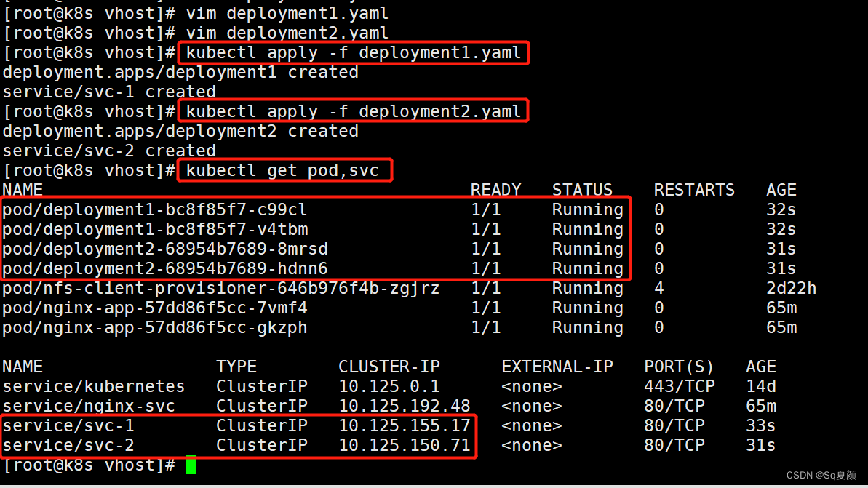Click the service/kubernetes row name
This screenshot has width=868, height=488.
pyautogui.click(x=93, y=386)
